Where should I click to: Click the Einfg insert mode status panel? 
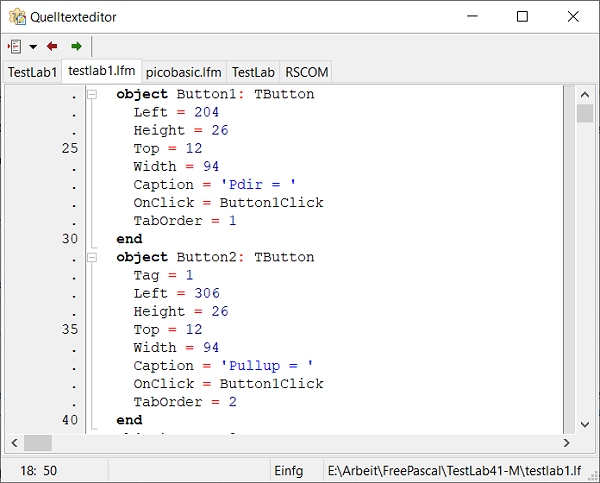288,470
